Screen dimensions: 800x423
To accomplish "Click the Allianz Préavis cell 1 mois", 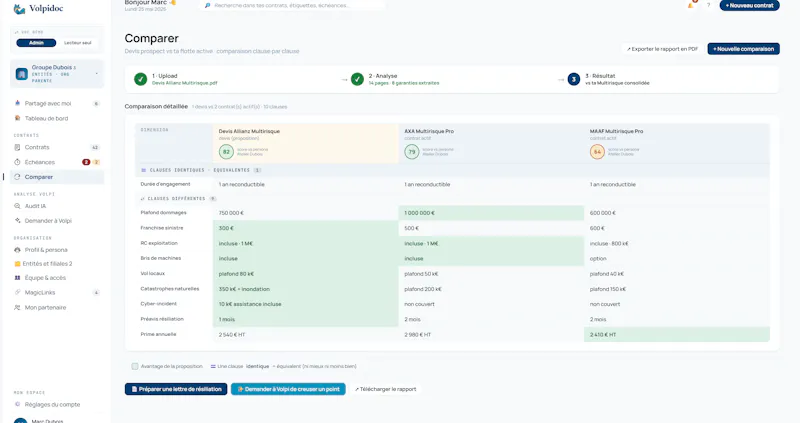I will [305, 319].
